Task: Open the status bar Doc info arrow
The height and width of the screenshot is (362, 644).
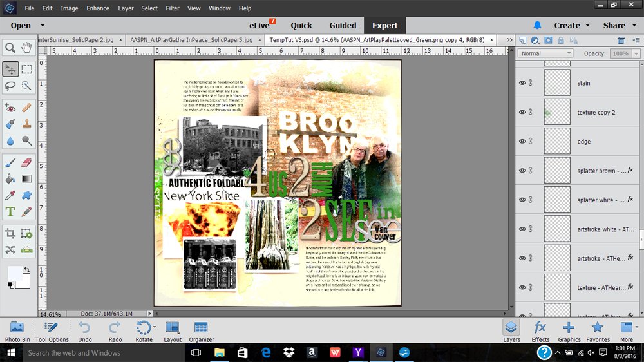Action: (x=150, y=314)
